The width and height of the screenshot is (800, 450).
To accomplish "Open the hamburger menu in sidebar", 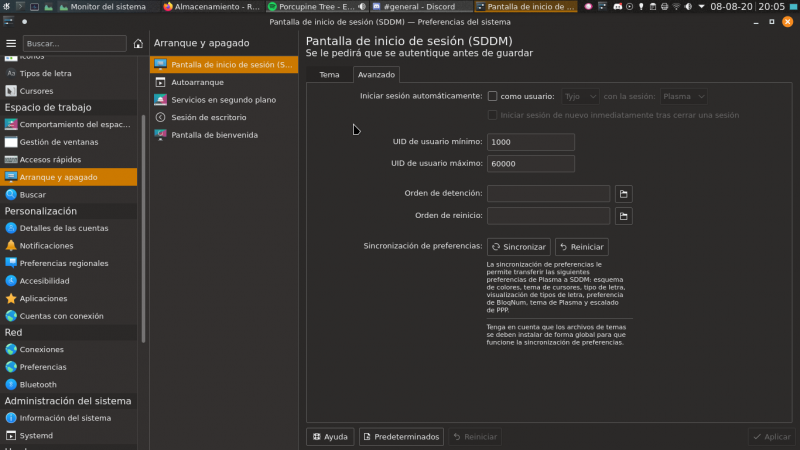I will tap(11, 43).
